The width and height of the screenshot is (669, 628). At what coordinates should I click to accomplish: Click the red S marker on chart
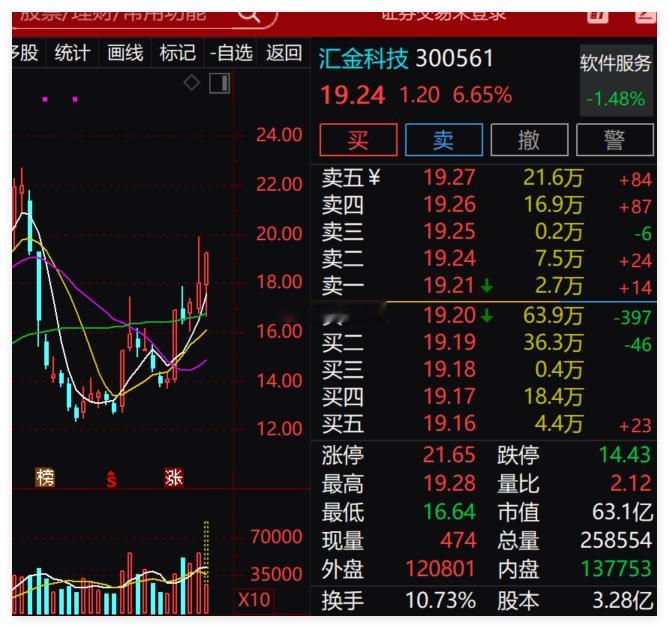pyautogui.click(x=111, y=479)
